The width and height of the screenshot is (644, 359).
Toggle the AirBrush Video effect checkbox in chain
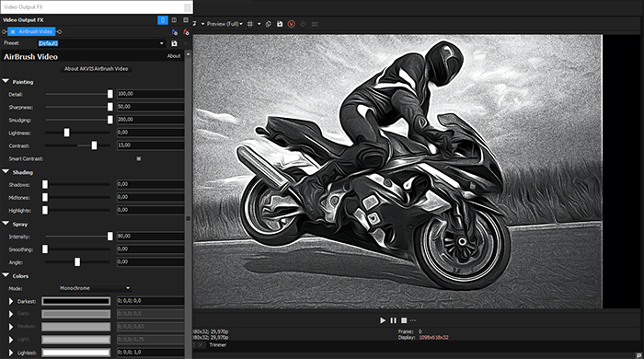pyautogui.click(x=13, y=31)
